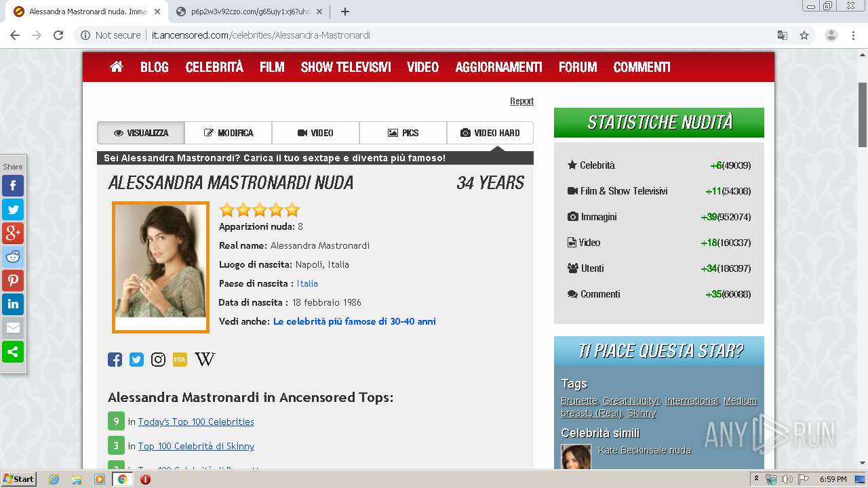Switch to p6p2w3v92czo.com browser tab
This screenshot has width=868, height=488.
tap(249, 12)
